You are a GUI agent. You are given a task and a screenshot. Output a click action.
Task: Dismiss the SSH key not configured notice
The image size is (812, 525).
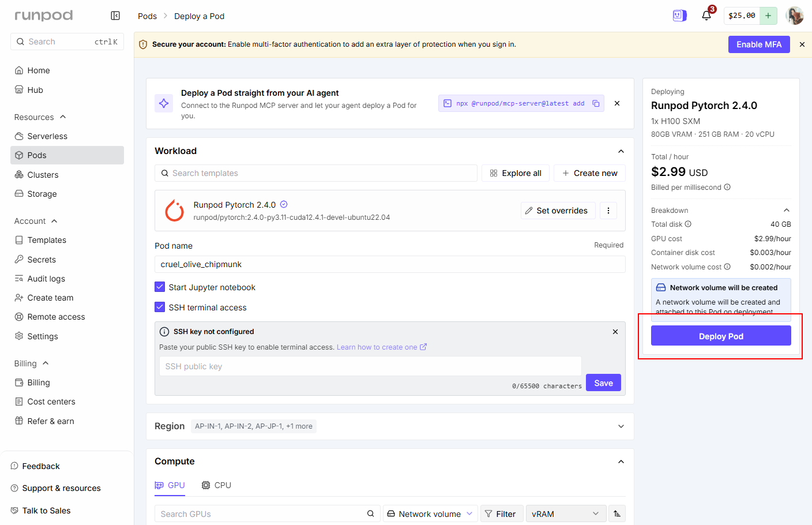[x=615, y=332]
